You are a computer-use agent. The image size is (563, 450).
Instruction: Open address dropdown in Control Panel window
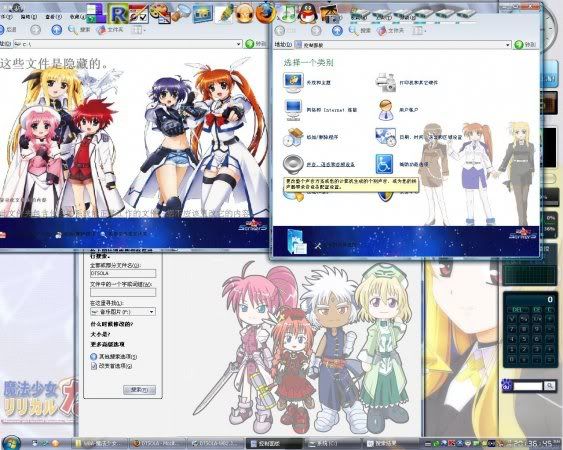(508, 45)
